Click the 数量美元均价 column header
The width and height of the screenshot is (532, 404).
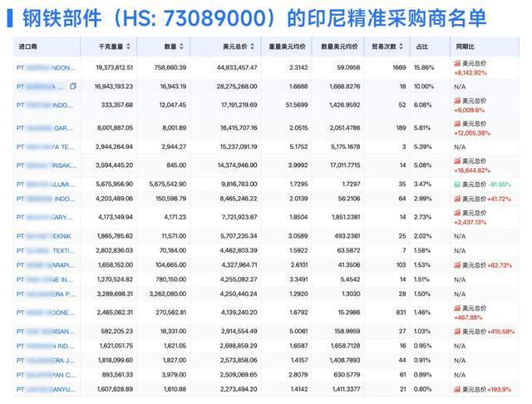(339, 47)
